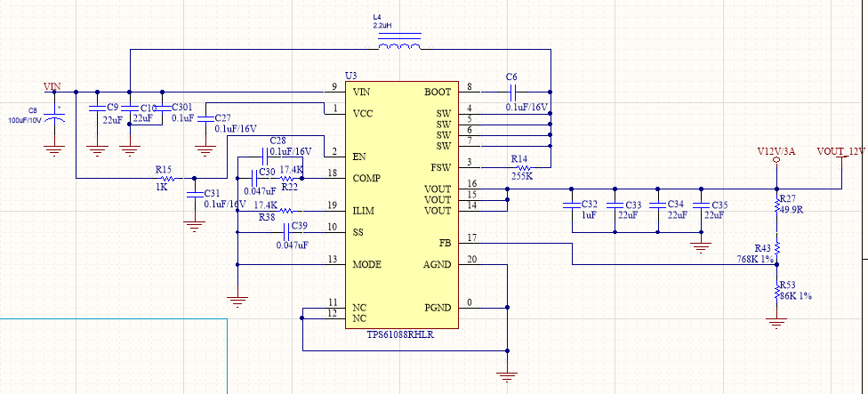Click the 1uF value under C32

point(589,214)
